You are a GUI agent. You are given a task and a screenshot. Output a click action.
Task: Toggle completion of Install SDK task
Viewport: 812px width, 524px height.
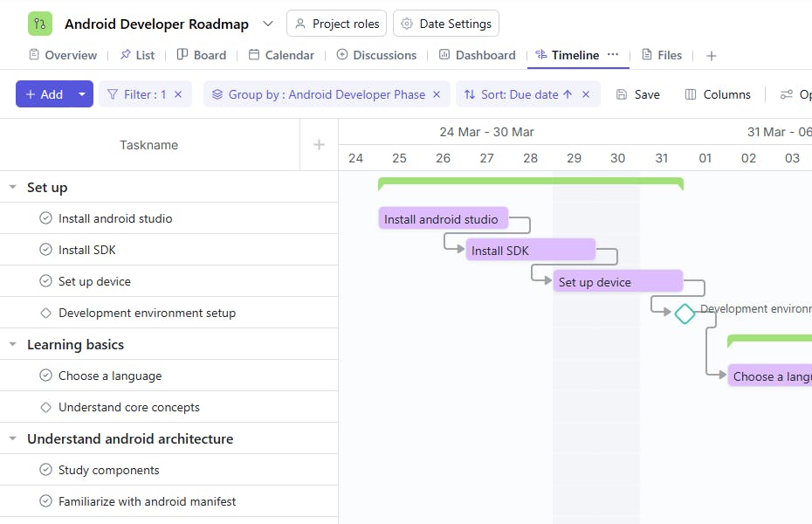[46, 250]
